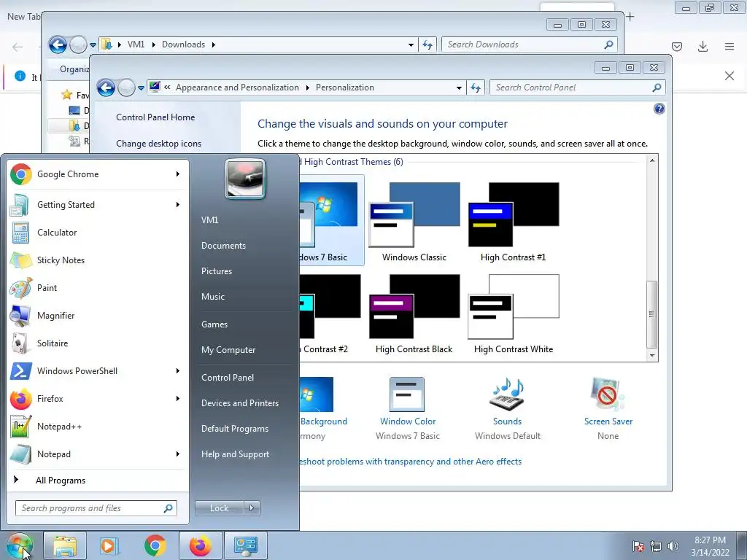The image size is (747, 560).
Task: Open Music from Start menu right pane
Action: point(213,297)
